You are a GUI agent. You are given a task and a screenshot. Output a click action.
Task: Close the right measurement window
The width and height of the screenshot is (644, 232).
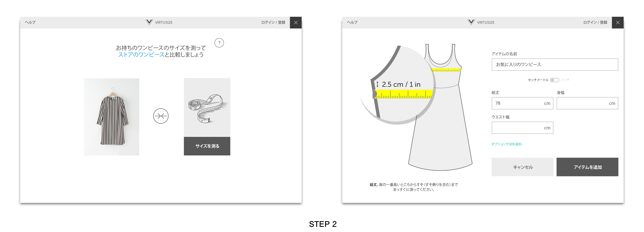[x=618, y=23]
